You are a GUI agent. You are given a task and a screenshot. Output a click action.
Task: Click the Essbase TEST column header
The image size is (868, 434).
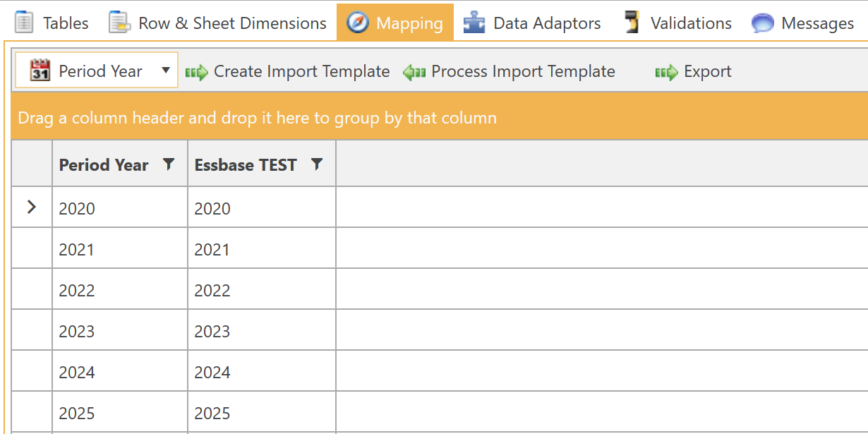246,165
